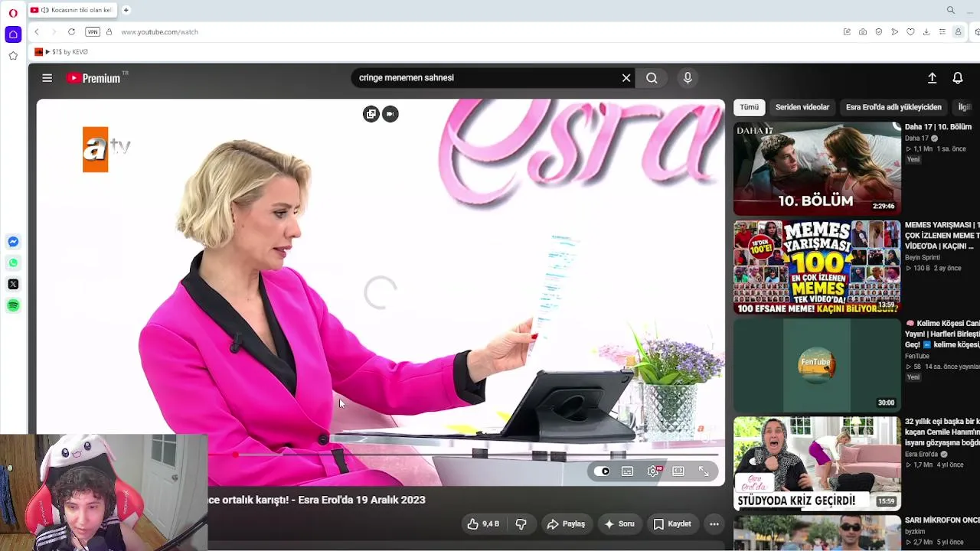Image resolution: width=980 pixels, height=551 pixels.
Task: Open WhatsApp in the Opera sidebar
Action: [x=13, y=263]
